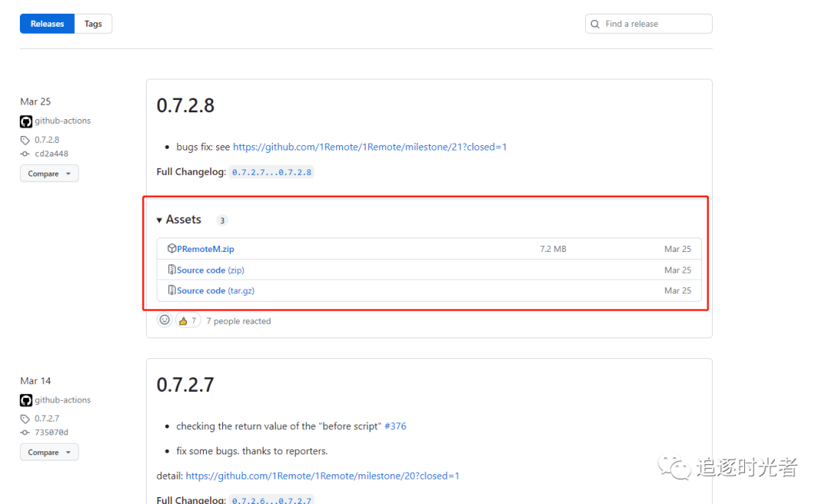Open commit 735070d
The image size is (825, 504).
(52, 432)
